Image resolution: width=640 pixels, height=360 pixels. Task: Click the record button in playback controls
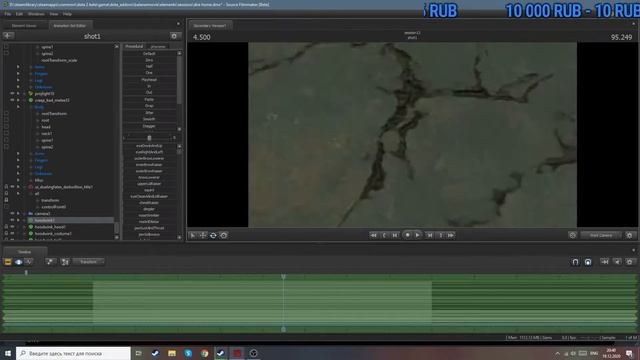407,235
